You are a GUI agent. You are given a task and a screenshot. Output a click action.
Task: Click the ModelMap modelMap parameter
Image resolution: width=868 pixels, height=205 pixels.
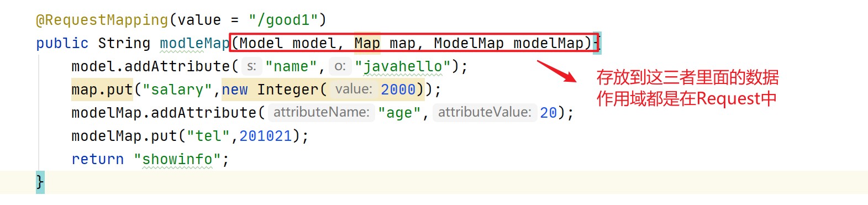click(509, 43)
